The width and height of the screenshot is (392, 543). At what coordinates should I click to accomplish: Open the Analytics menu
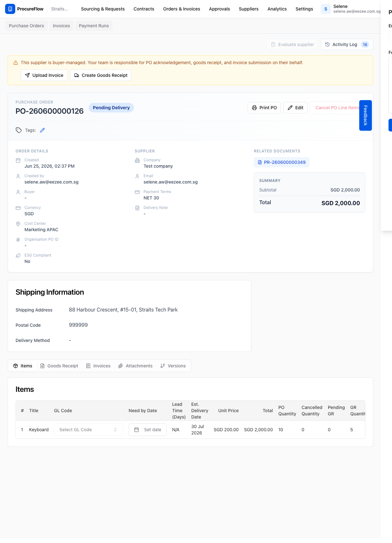point(277,9)
